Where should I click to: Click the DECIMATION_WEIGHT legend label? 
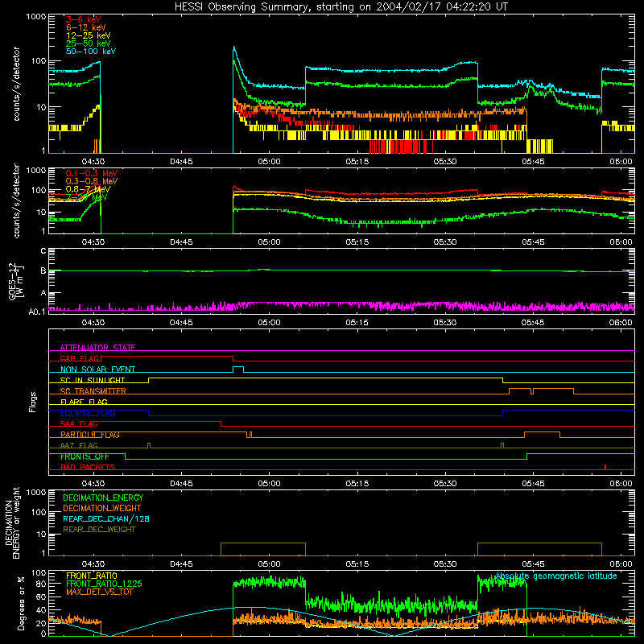[102, 508]
